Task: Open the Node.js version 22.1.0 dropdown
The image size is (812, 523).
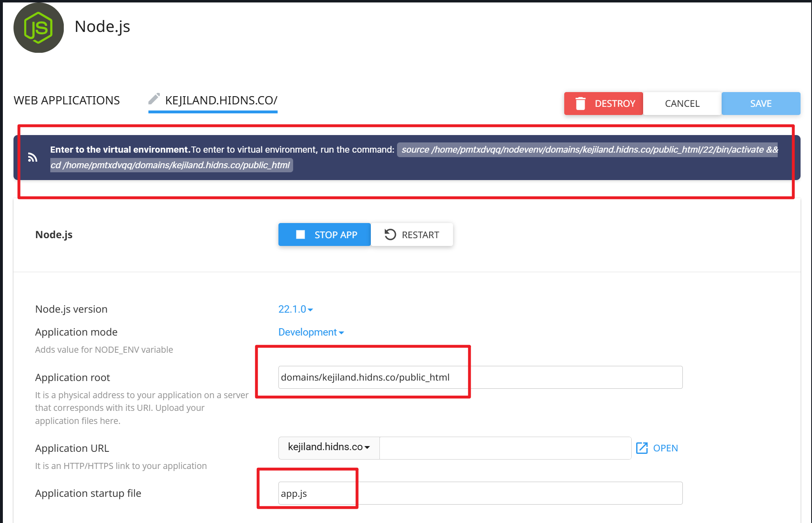Action: (x=296, y=309)
